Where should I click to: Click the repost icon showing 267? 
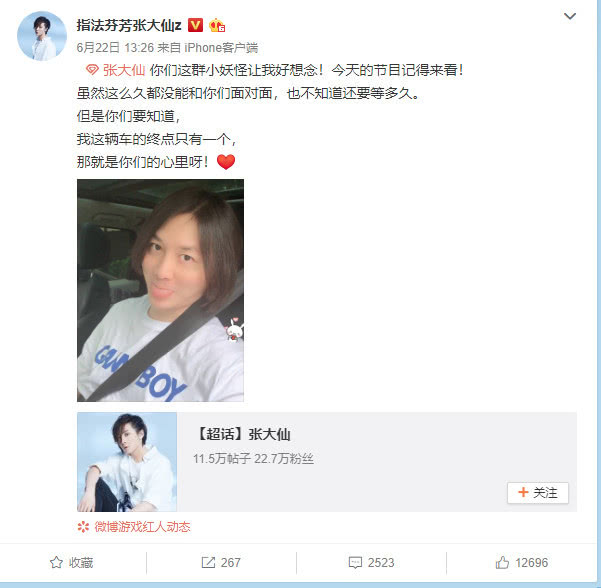(208, 562)
